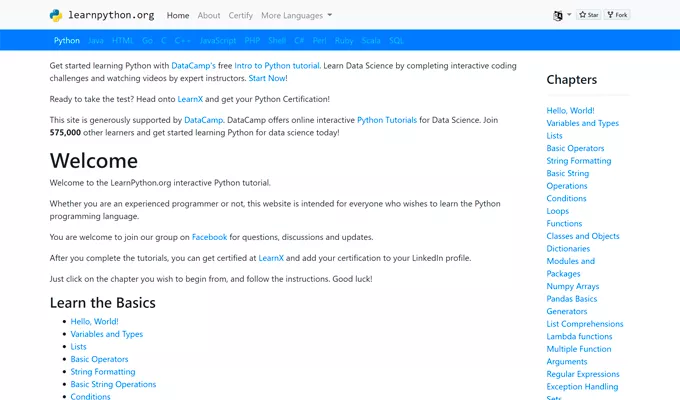Open Hello, World! in Chapters sidebar
Viewport: 680px width, 400px height.
570,111
